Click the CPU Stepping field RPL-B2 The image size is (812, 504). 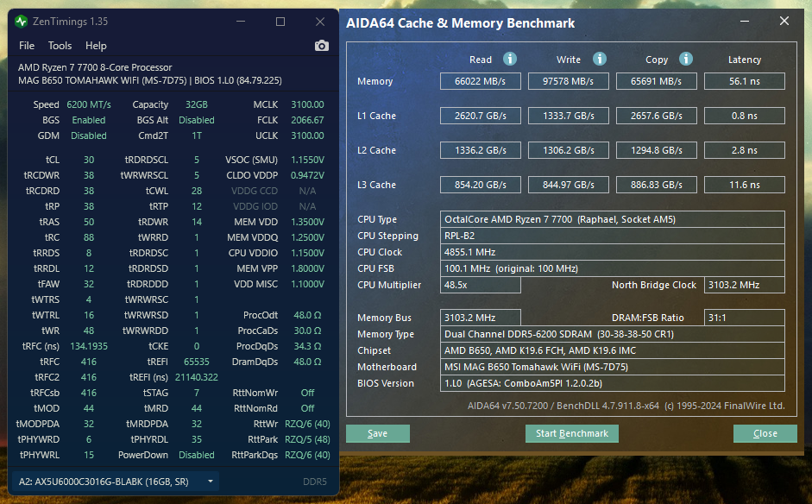[613, 236]
